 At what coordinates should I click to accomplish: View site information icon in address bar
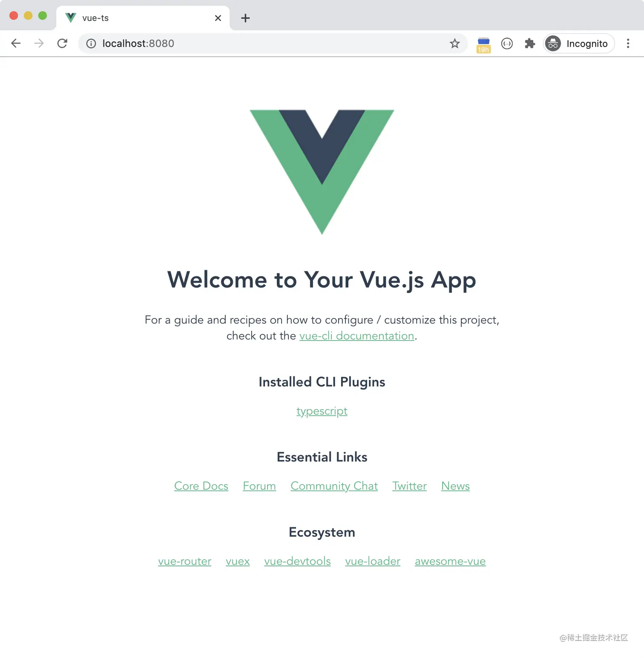click(91, 43)
